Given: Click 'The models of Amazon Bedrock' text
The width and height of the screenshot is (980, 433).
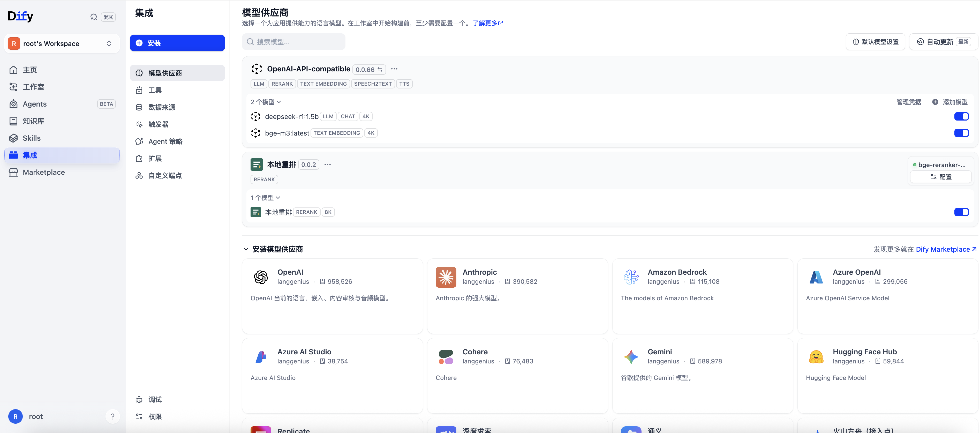Looking at the screenshot, I should (x=667, y=298).
